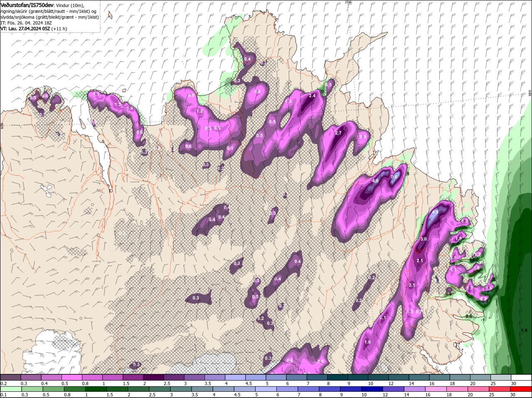Click the 3.0 precipitation value on the map
This screenshot has width=532, height=398.
click(x=424, y=239)
